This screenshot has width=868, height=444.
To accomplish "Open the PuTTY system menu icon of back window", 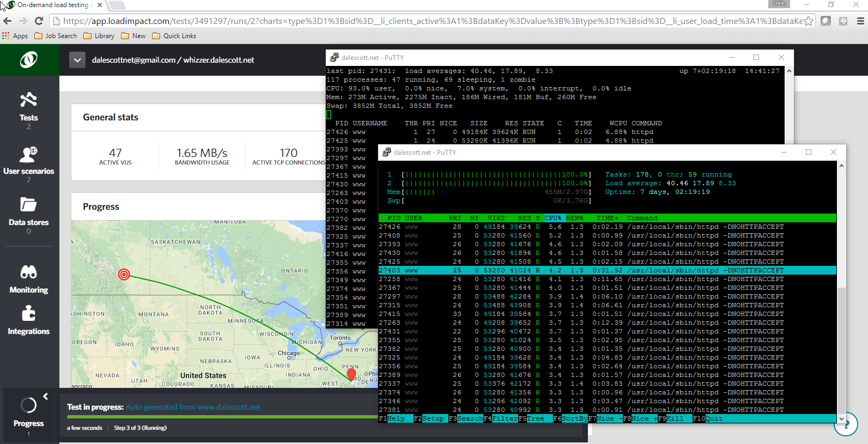I will tap(334, 57).
